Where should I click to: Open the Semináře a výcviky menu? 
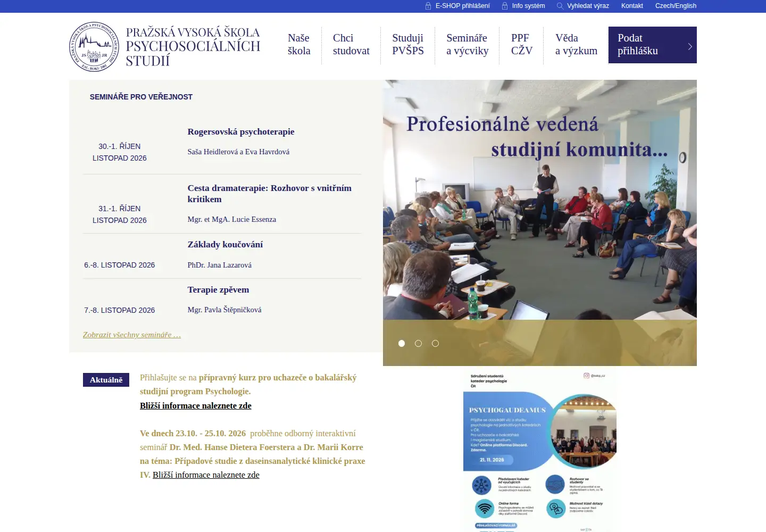pos(468,45)
